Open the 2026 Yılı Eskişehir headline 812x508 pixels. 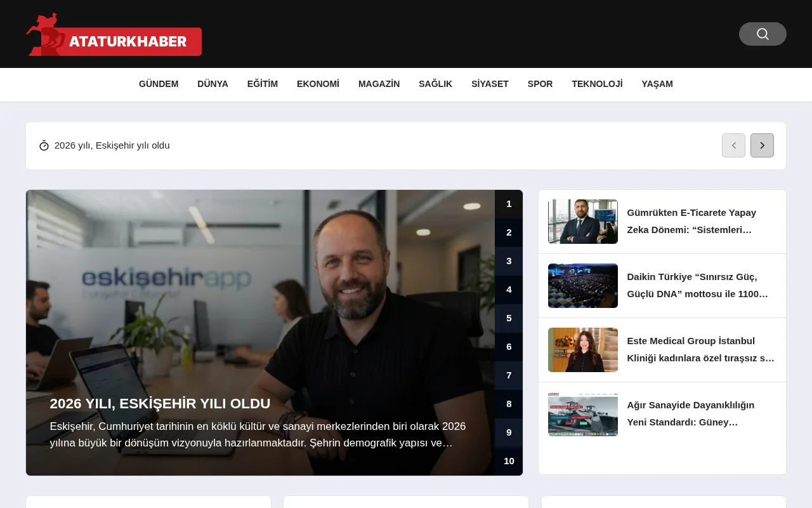[x=160, y=403]
